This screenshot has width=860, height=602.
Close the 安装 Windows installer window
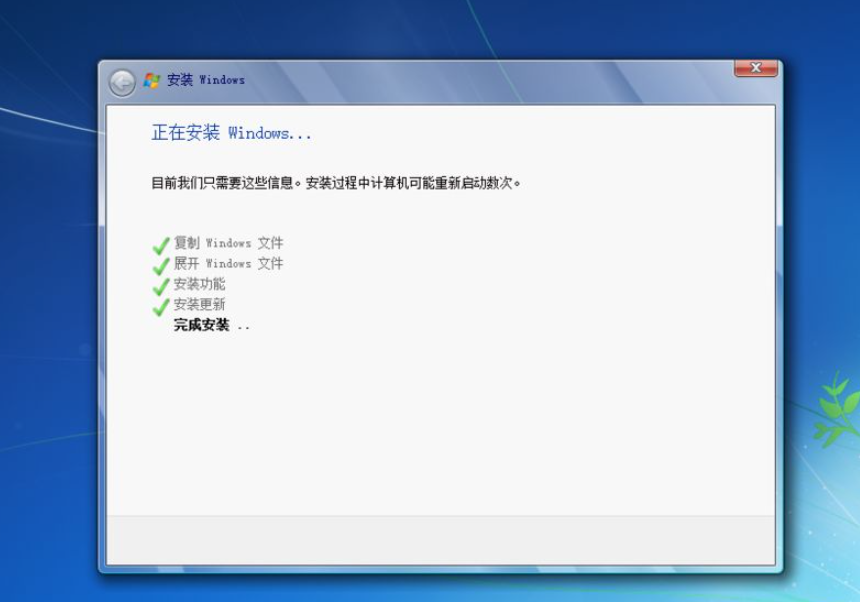(756, 68)
